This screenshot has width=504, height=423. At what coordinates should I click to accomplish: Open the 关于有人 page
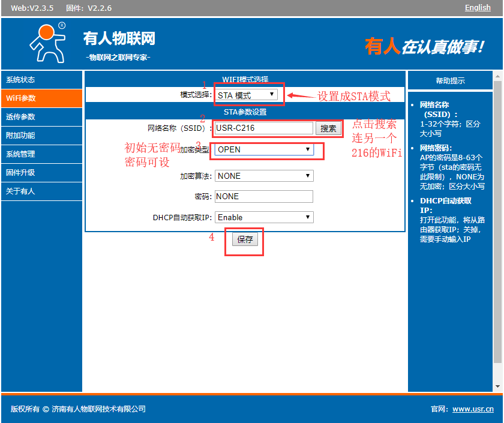coord(41,191)
